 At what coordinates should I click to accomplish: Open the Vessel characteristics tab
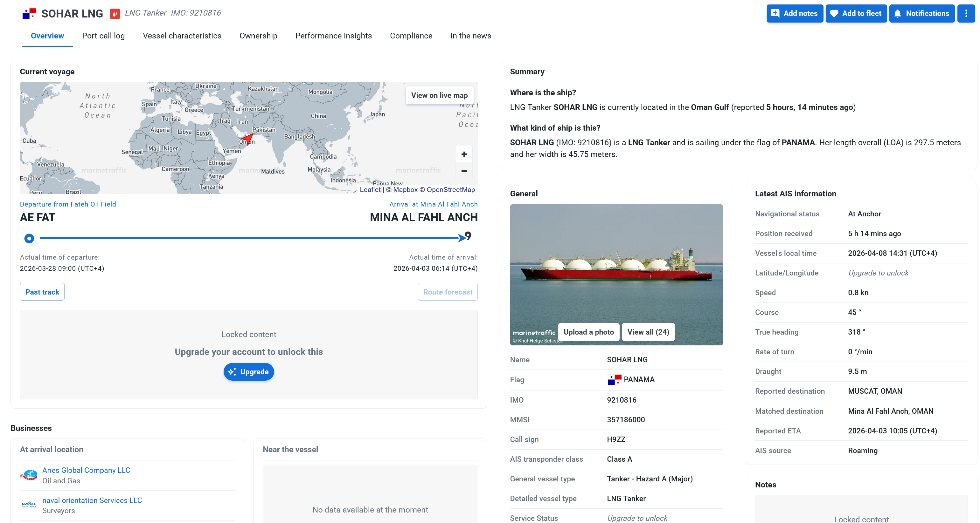pos(182,36)
